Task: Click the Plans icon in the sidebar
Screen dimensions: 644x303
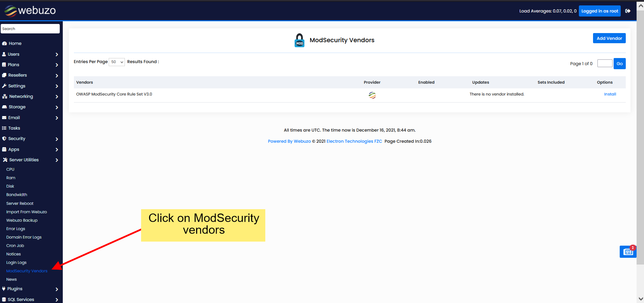Action: coord(4,64)
